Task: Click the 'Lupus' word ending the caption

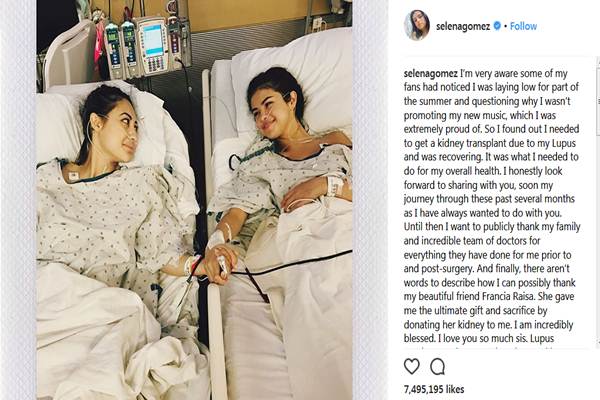Action: [x=542, y=338]
